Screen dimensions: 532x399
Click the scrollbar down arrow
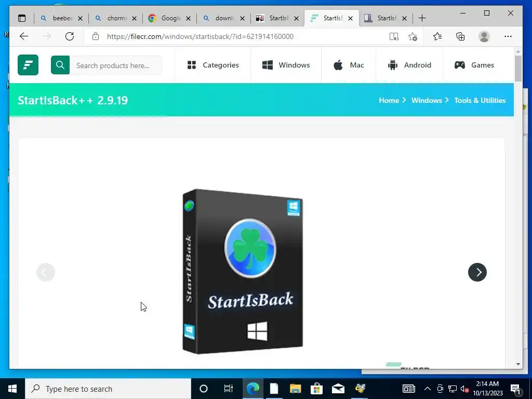click(518, 364)
